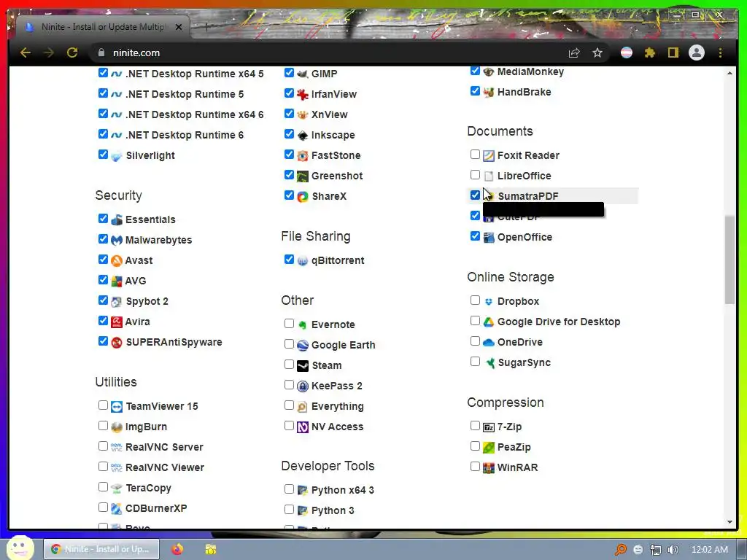Click the NV Access label

point(337,427)
